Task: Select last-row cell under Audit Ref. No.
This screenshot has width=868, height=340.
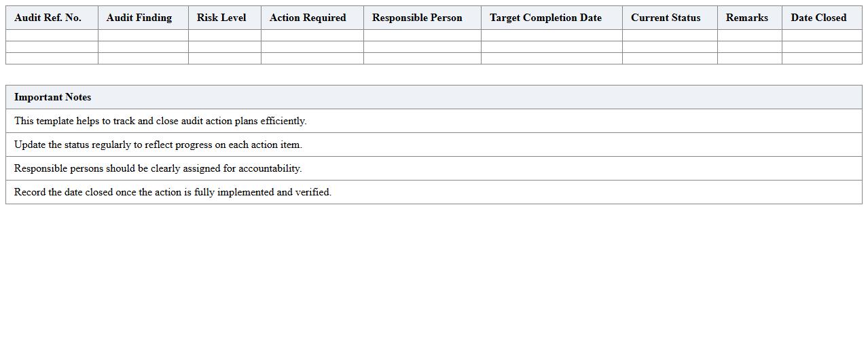Action: (52, 58)
